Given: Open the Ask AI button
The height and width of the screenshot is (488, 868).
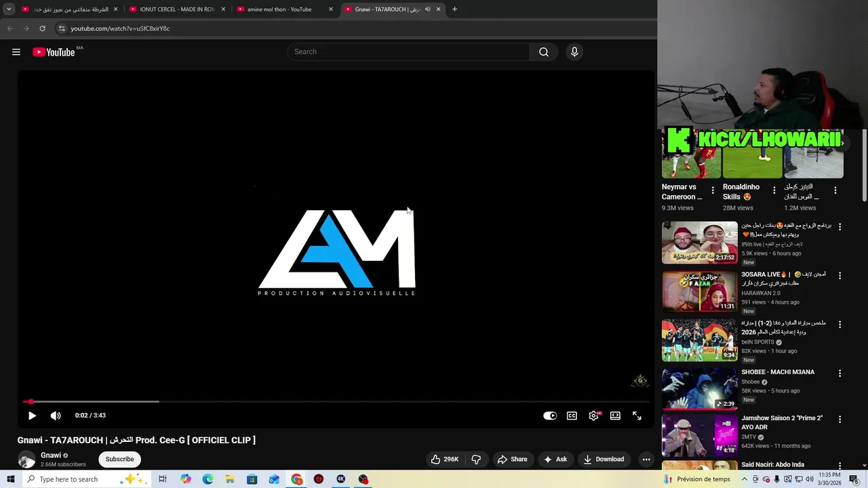Looking at the screenshot, I should [555, 459].
